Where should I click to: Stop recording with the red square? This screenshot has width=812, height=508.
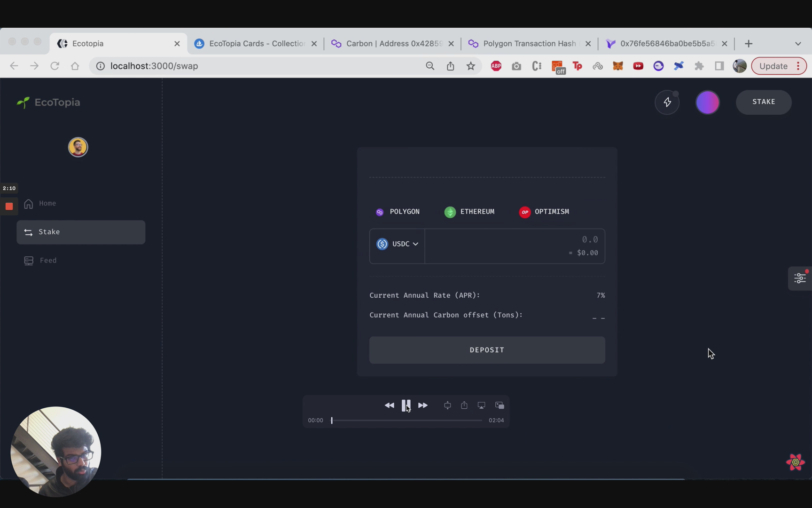(x=9, y=206)
